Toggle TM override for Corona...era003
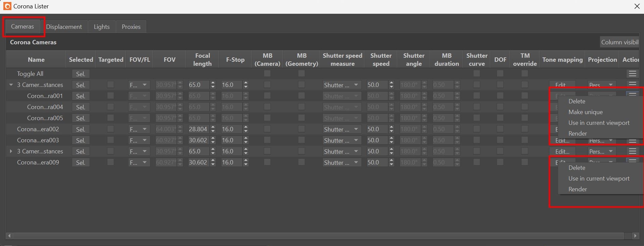This screenshot has width=644, height=246. (525, 140)
